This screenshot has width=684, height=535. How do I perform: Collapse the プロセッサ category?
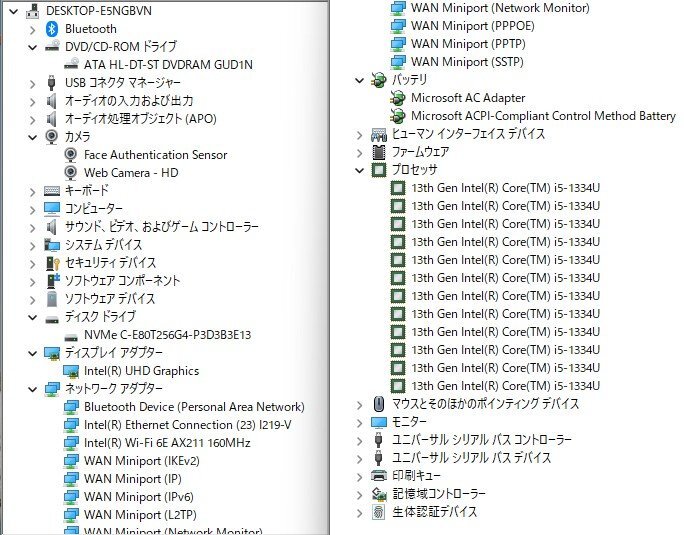359,170
